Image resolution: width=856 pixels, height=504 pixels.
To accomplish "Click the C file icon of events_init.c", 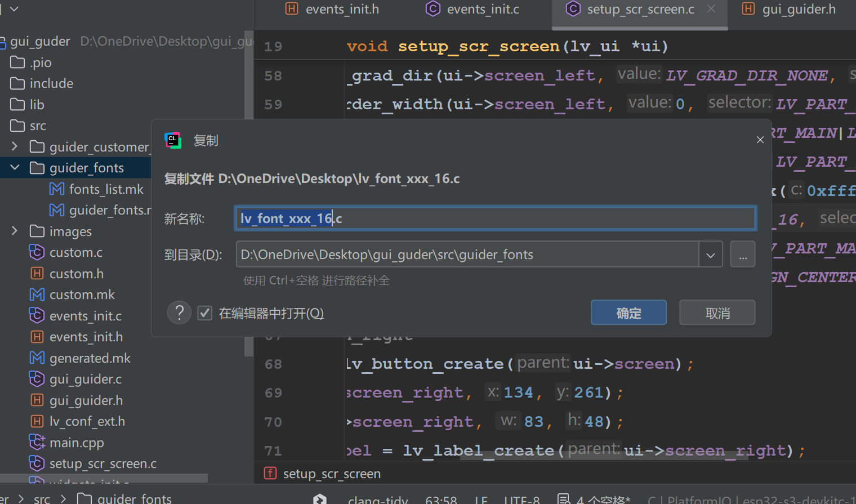I will [x=37, y=315].
